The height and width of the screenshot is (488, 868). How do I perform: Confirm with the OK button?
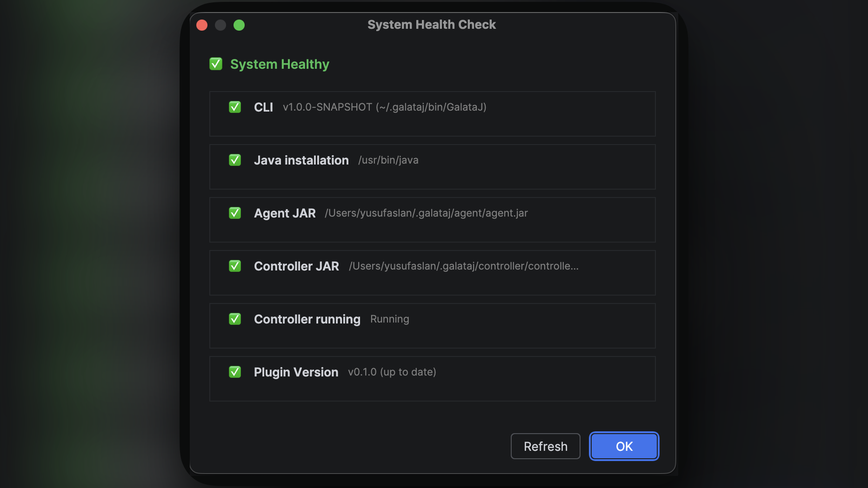point(624,446)
